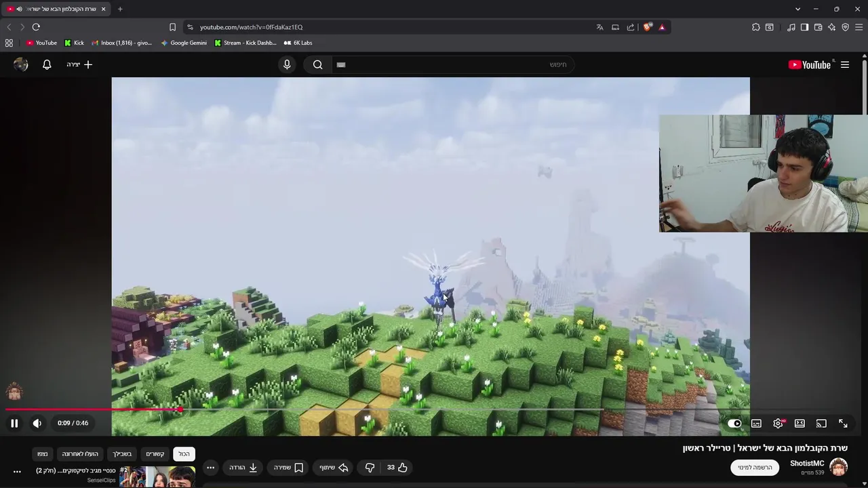This screenshot has height=488, width=868.
Task: Bookmark this page icon
Action: pyautogui.click(x=172, y=27)
